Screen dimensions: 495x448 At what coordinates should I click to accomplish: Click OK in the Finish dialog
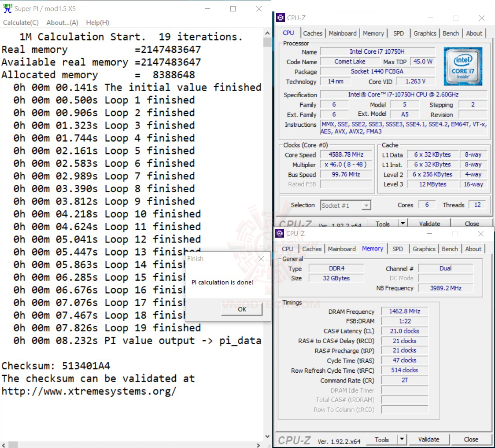[242, 309]
